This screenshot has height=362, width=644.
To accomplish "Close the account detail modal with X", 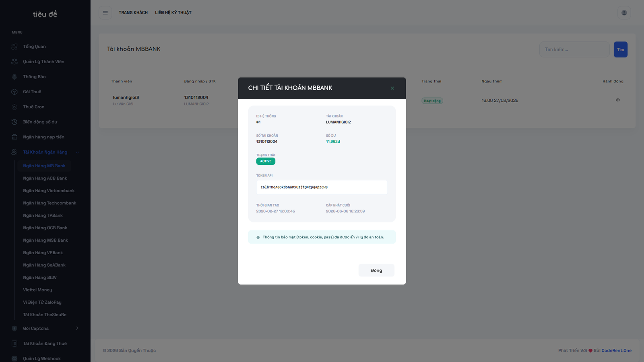I will (392, 88).
